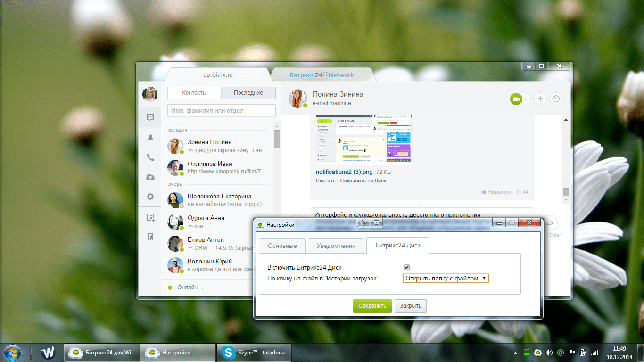Click the name search input field
Viewport: 644px width, 362px height.
(222, 111)
